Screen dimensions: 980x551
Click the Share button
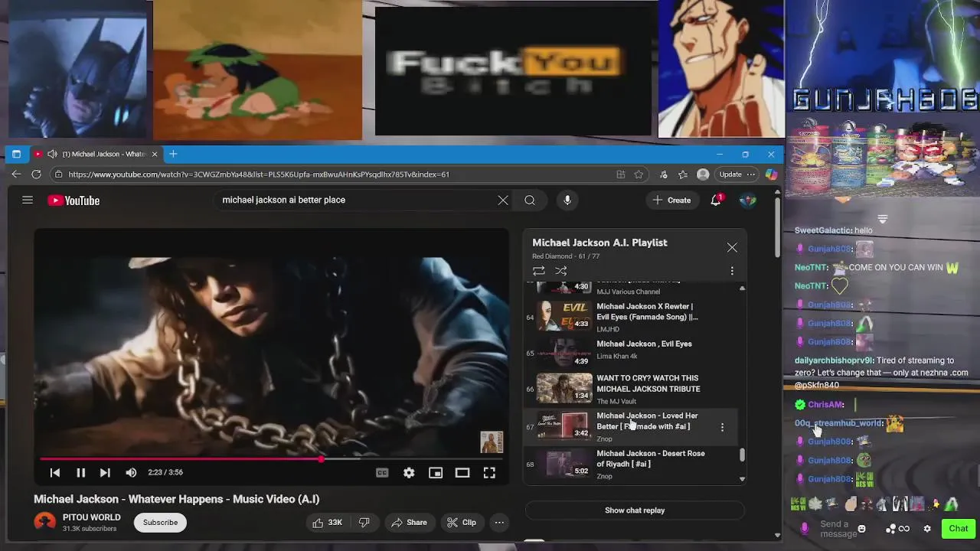click(x=409, y=523)
